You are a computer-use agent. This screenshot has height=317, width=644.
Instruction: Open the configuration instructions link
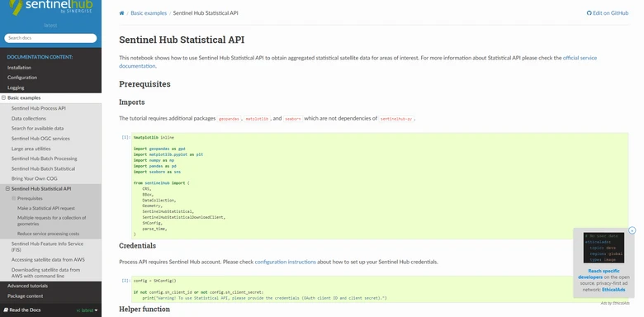tap(285, 262)
